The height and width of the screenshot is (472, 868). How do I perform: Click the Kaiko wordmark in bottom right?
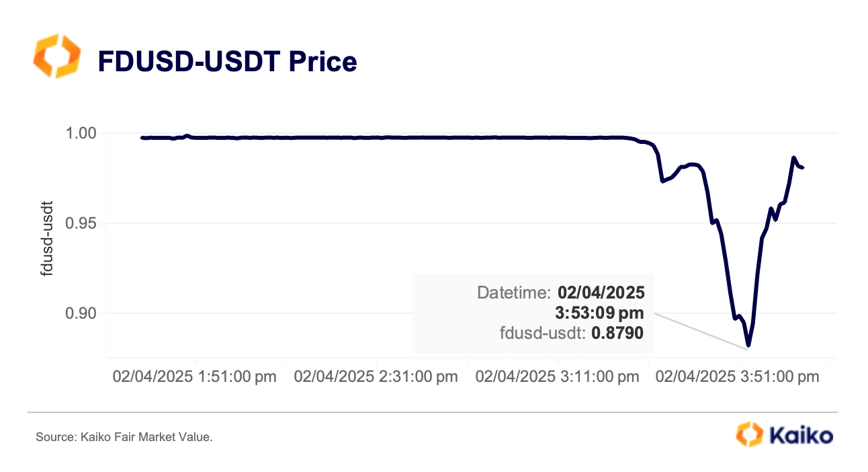pos(800,435)
